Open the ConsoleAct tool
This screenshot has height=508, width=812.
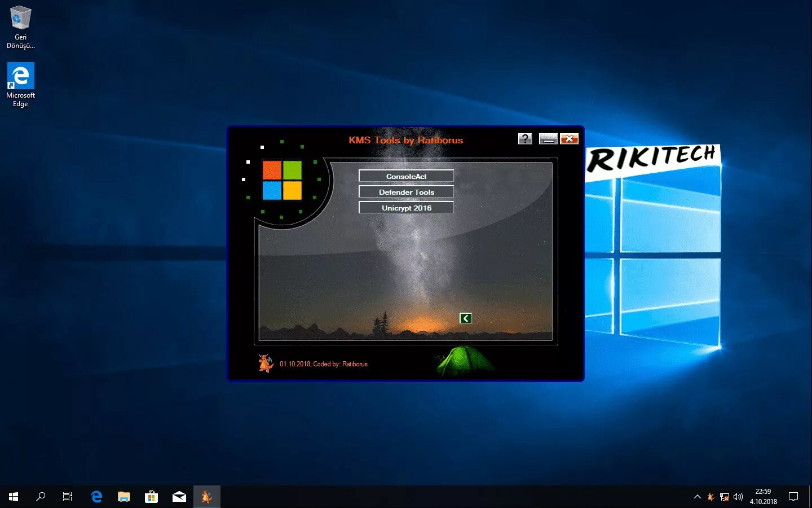[406, 176]
